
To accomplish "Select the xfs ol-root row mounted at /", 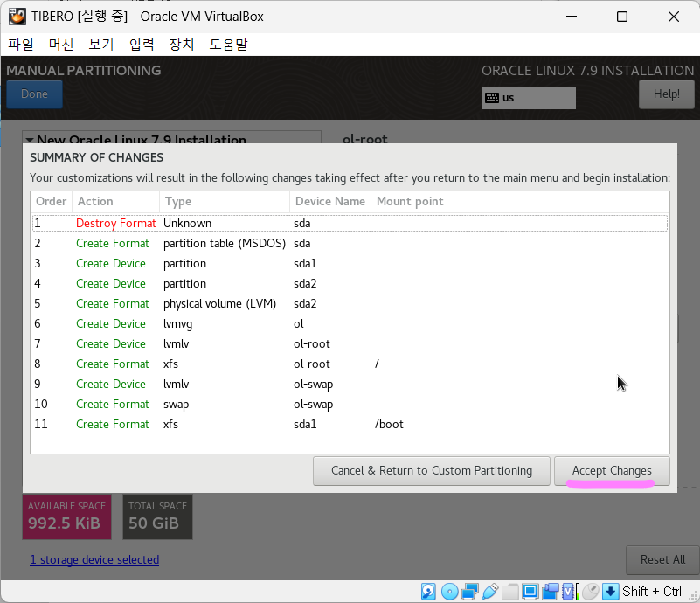I will 350,364.
